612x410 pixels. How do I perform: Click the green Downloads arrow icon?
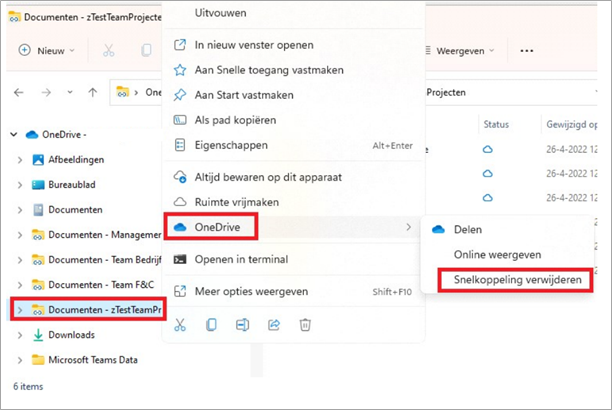(x=38, y=335)
